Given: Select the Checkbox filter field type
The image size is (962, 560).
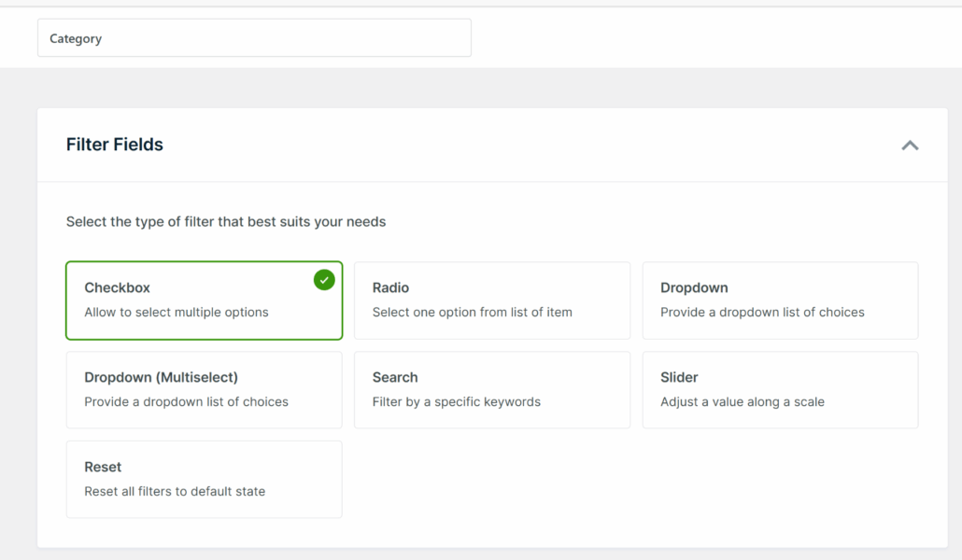Looking at the screenshot, I should (204, 300).
